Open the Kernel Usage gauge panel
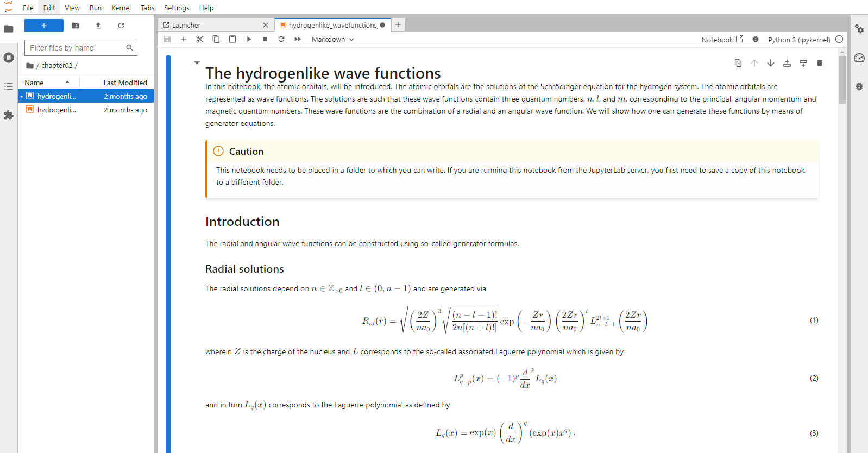The height and width of the screenshot is (453, 868). pyautogui.click(x=859, y=58)
